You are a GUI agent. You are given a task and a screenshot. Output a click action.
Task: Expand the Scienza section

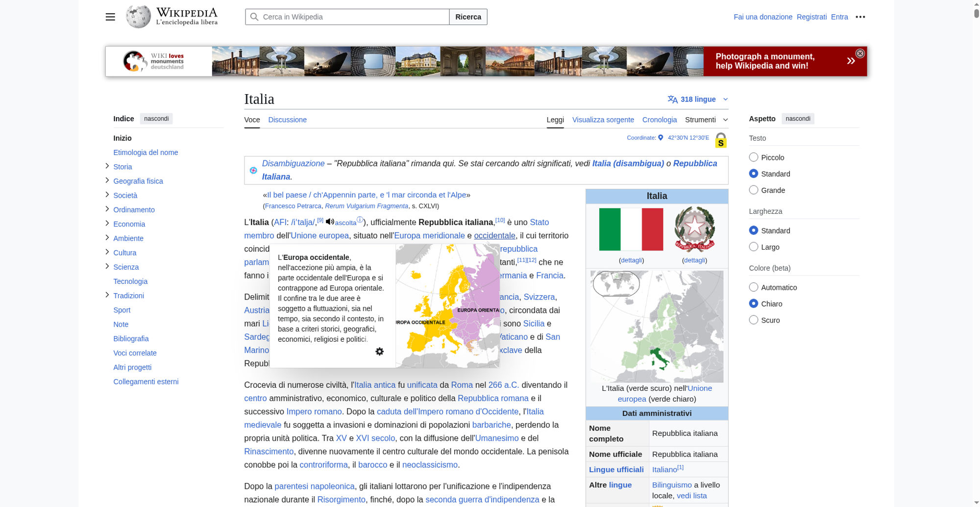107,266
